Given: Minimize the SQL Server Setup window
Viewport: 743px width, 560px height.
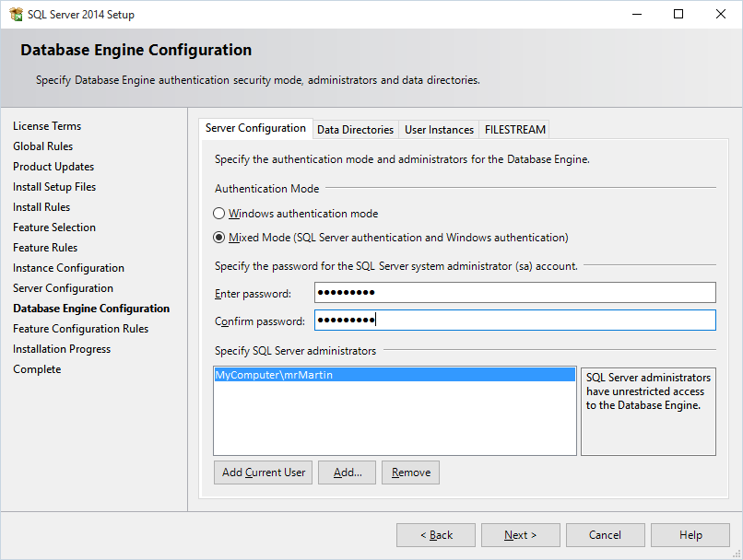Looking at the screenshot, I should [637, 14].
